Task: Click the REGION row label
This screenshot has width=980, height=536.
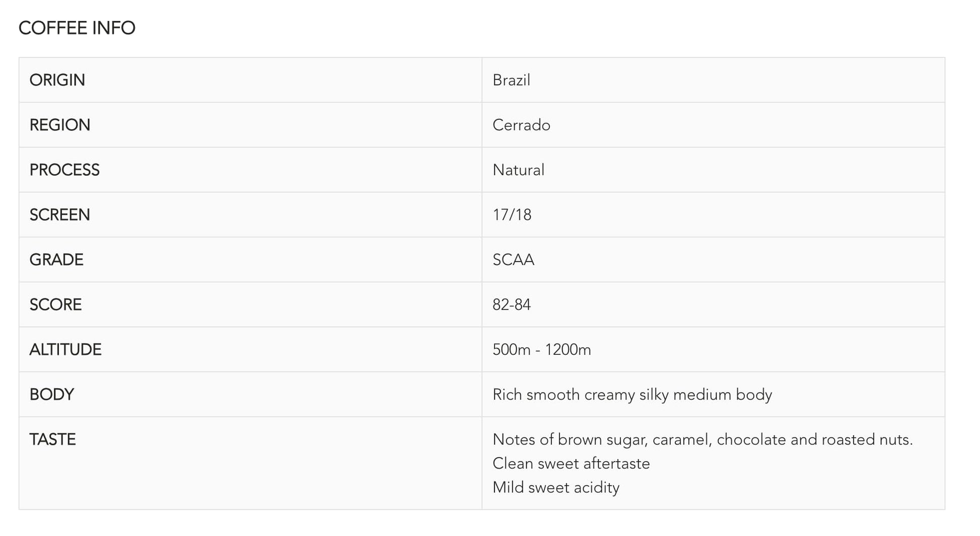Action: click(59, 125)
